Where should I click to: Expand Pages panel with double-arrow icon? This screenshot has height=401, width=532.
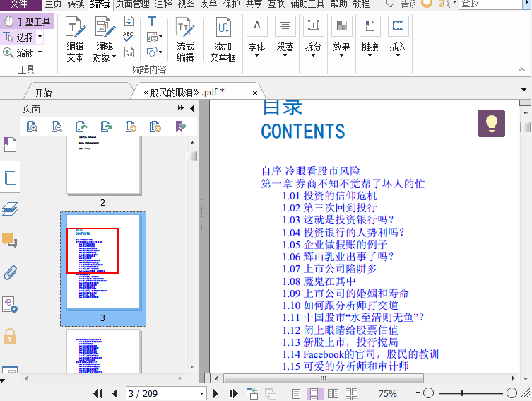pyautogui.click(x=180, y=108)
